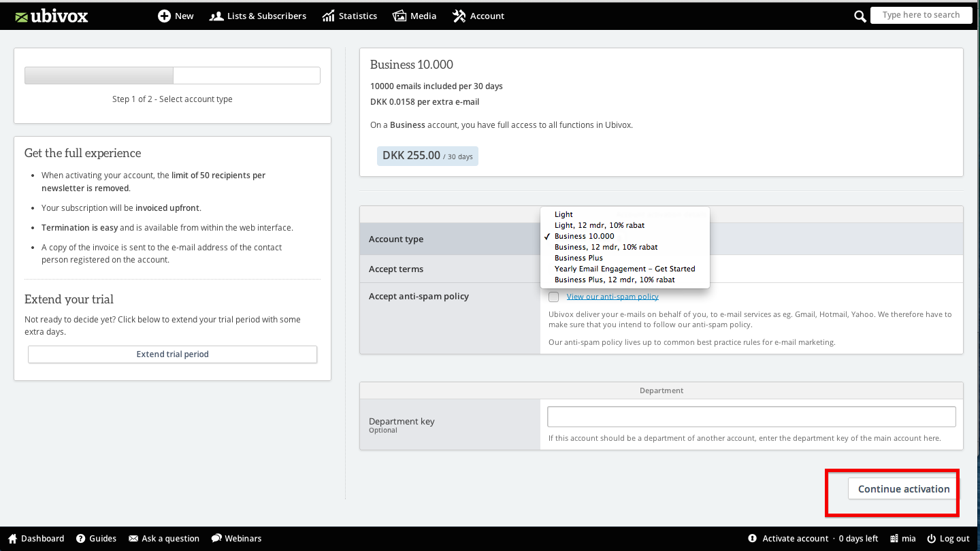Click the Guides question mark icon

pyautogui.click(x=81, y=538)
